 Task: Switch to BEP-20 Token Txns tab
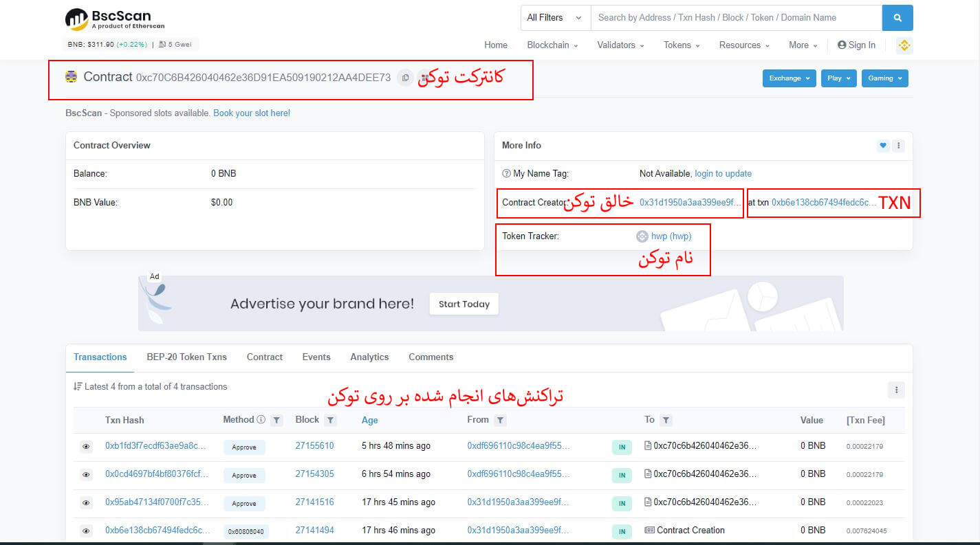187,357
